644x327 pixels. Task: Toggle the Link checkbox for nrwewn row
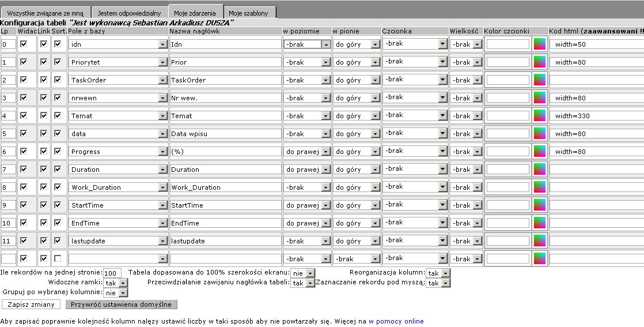click(44, 97)
